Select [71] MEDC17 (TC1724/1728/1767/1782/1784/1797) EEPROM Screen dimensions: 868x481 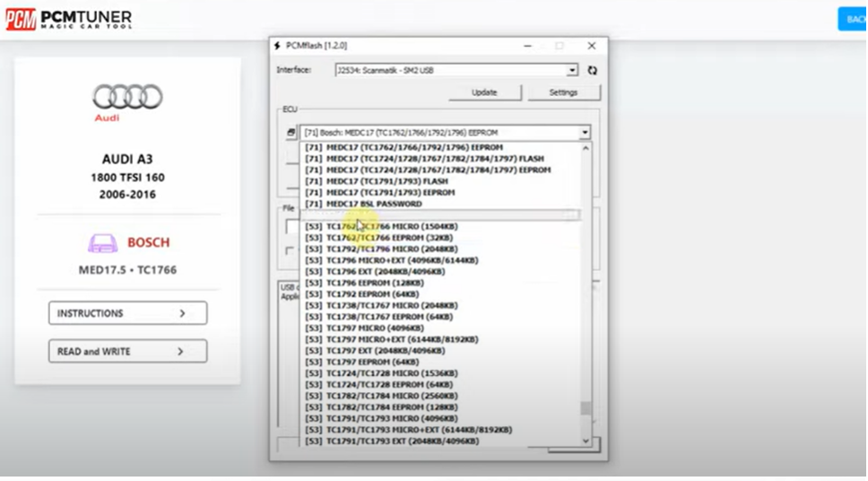[x=440, y=171]
